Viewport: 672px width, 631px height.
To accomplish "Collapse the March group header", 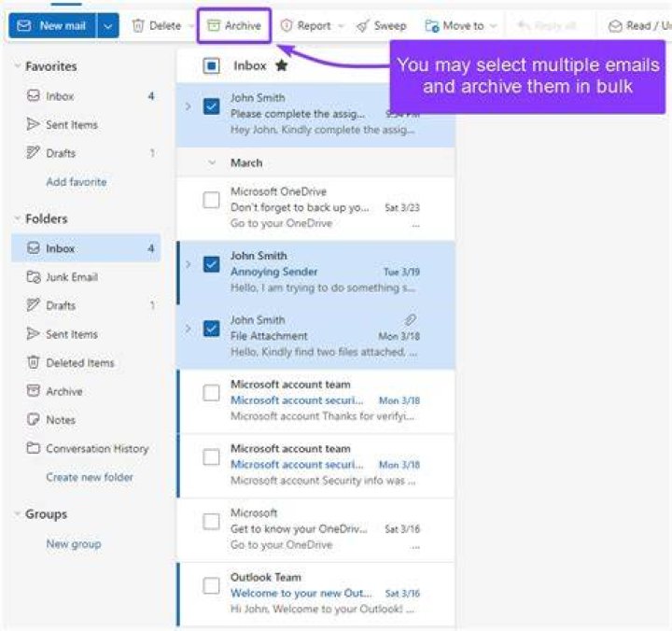I will point(212,163).
